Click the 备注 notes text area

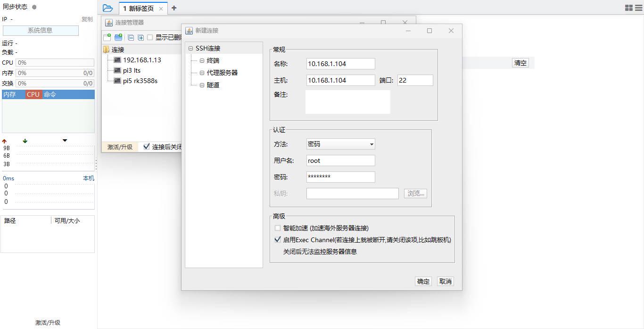click(x=348, y=102)
